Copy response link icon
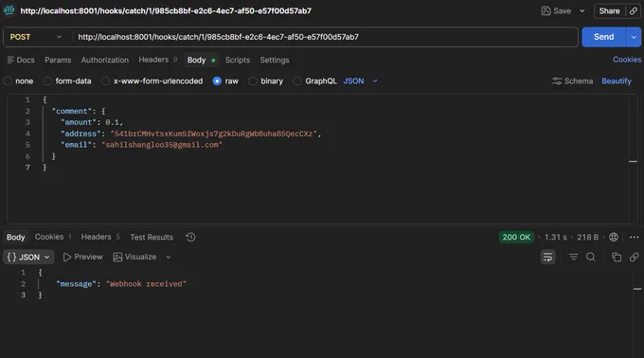644x358 pixels. click(635, 257)
